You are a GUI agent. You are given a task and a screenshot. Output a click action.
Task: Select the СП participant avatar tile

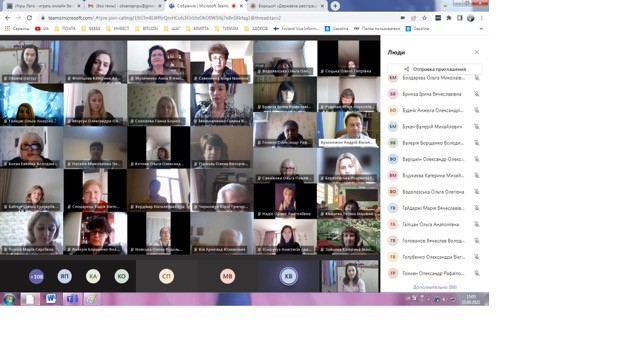[x=166, y=276]
